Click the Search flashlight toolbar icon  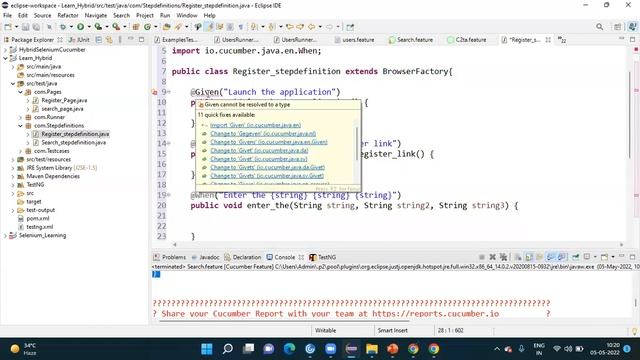point(178,27)
